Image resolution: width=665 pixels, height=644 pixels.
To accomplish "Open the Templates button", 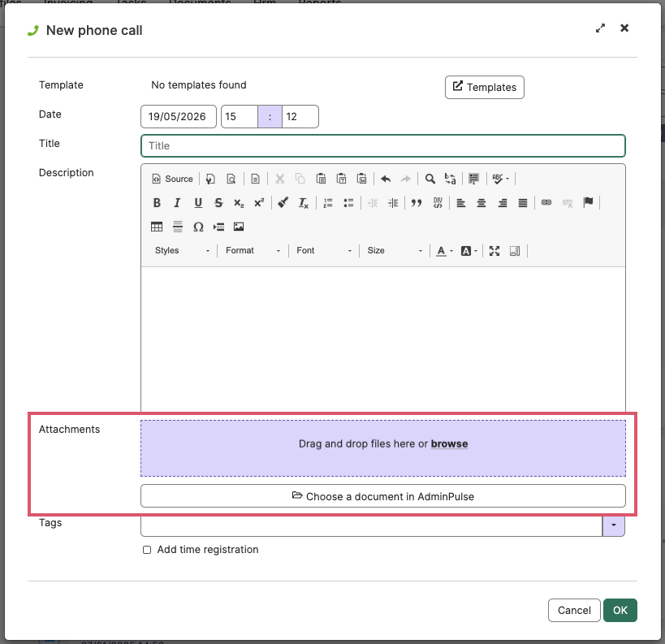I will pos(484,88).
